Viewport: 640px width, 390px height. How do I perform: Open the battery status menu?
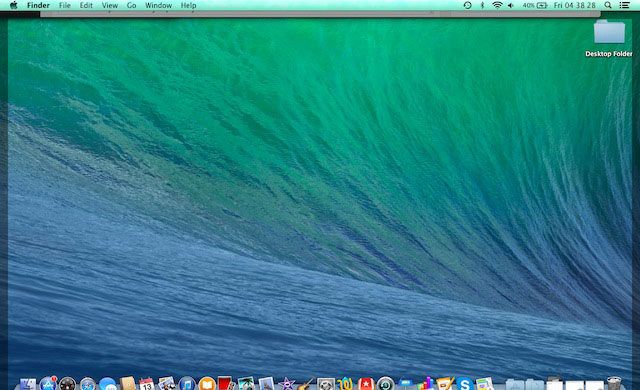click(x=535, y=5)
